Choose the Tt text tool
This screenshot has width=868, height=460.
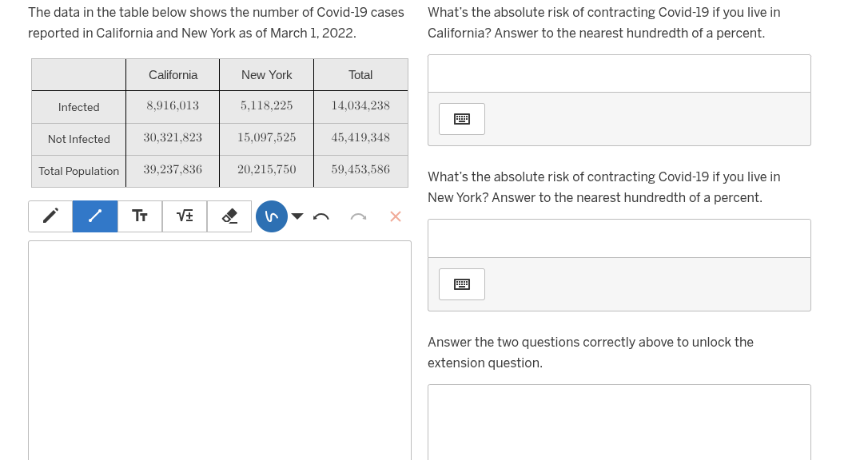tap(139, 216)
